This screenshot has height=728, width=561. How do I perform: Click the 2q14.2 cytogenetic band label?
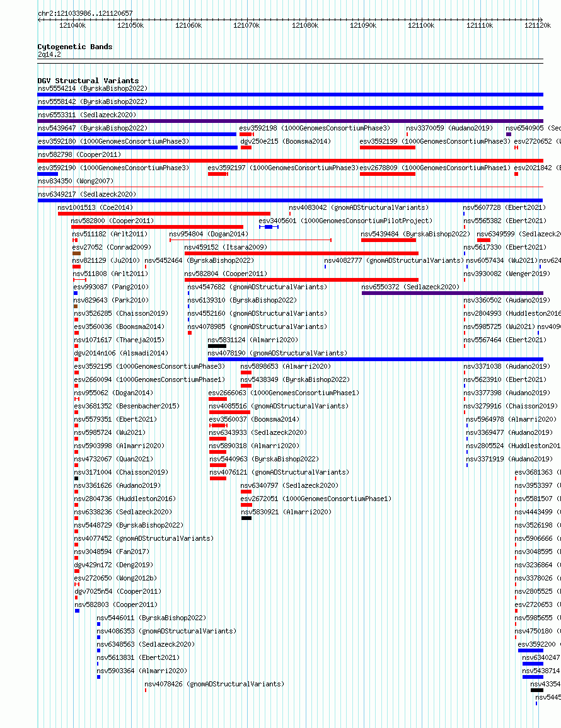click(49, 54)
